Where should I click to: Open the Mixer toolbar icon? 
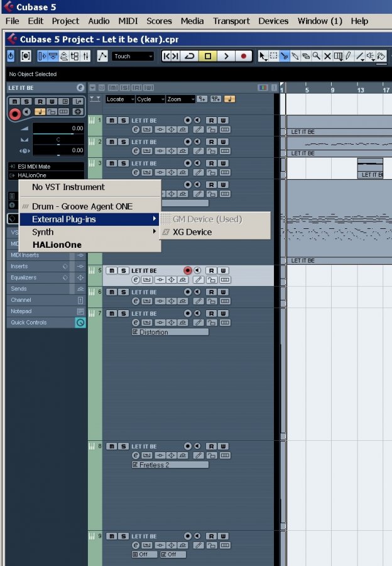[85, 56]
